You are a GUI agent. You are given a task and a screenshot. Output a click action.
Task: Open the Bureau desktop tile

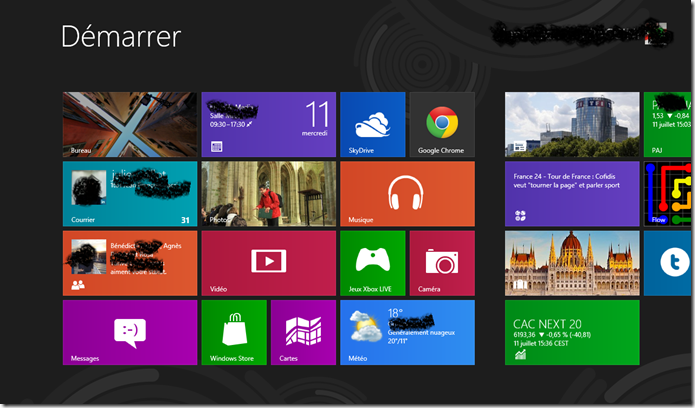pyautogui.click(x=130, y=125)
